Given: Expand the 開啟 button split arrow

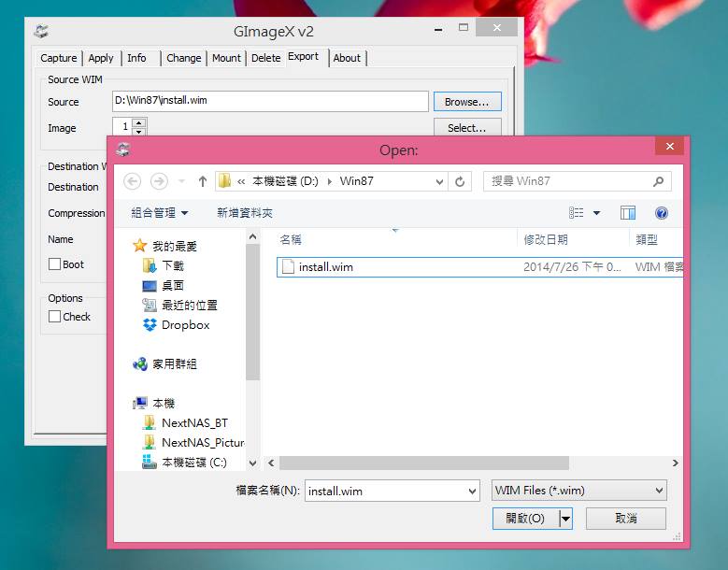Looking at the screenshot, I should tap(565, 519).
